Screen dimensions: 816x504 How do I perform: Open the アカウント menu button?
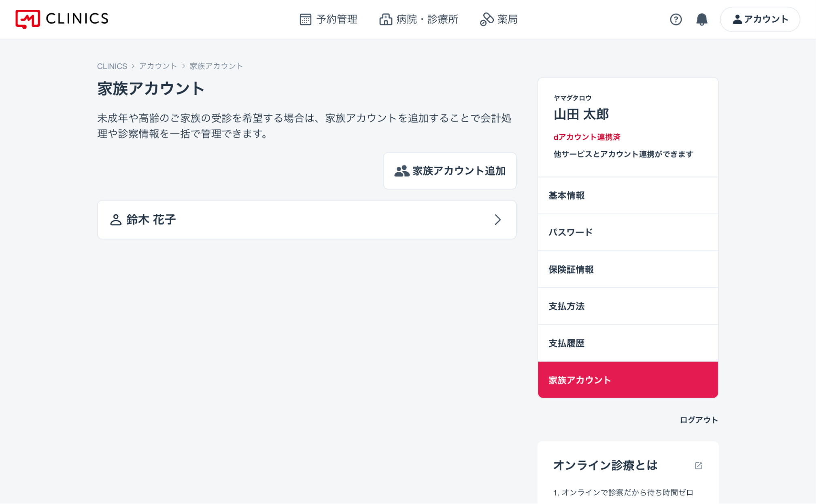[x=760, y=19]
